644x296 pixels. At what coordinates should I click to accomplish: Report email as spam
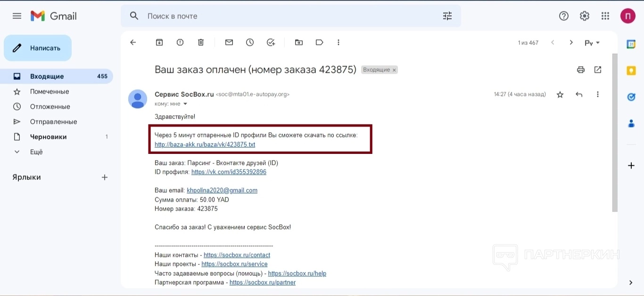pyautogui.click(x=180, y=42)
